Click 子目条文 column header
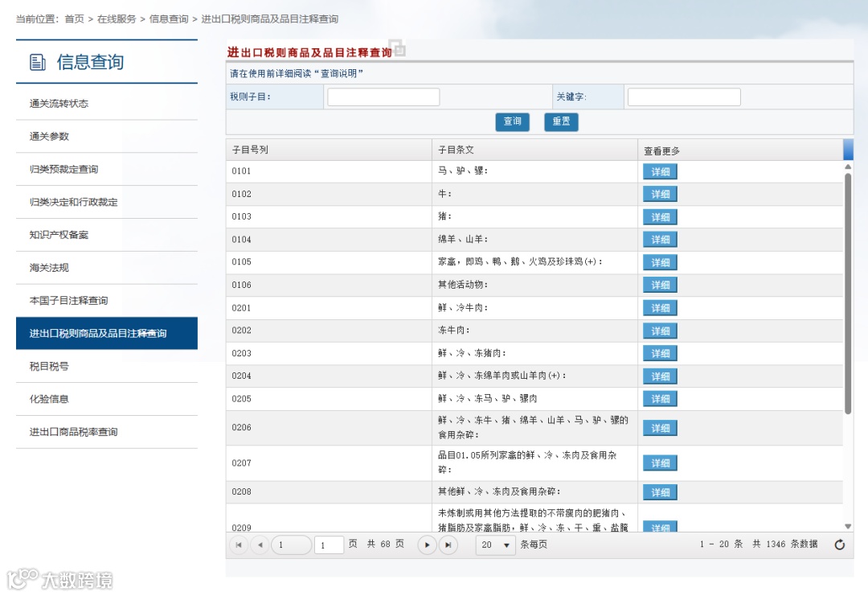Screen dimensions: 868x596 534,150
